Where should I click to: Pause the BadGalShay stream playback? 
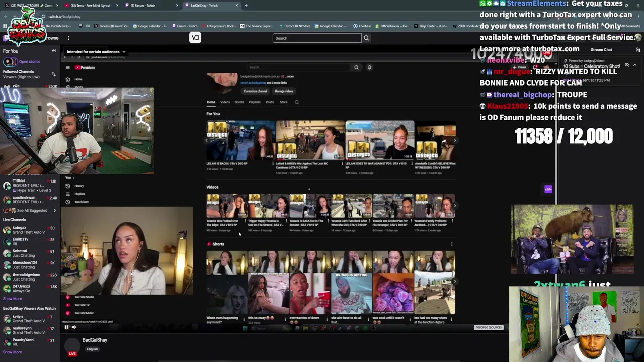(66, 327)
